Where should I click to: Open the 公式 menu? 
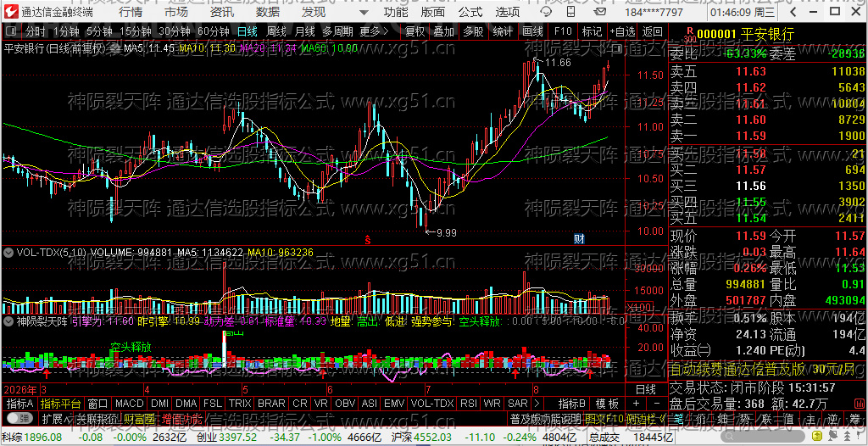(470, 12)
